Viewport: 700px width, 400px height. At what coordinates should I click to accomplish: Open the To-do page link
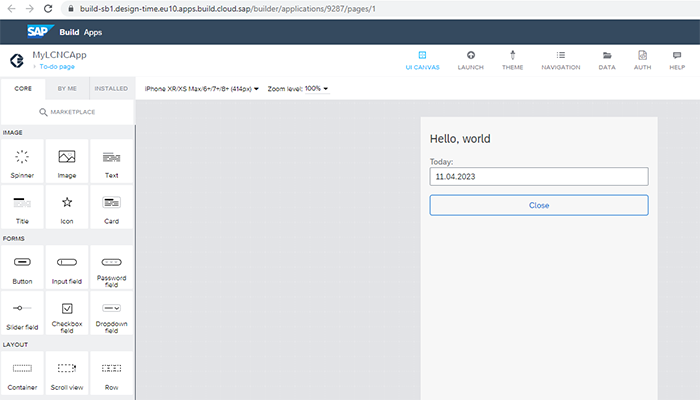click(55, 65)
